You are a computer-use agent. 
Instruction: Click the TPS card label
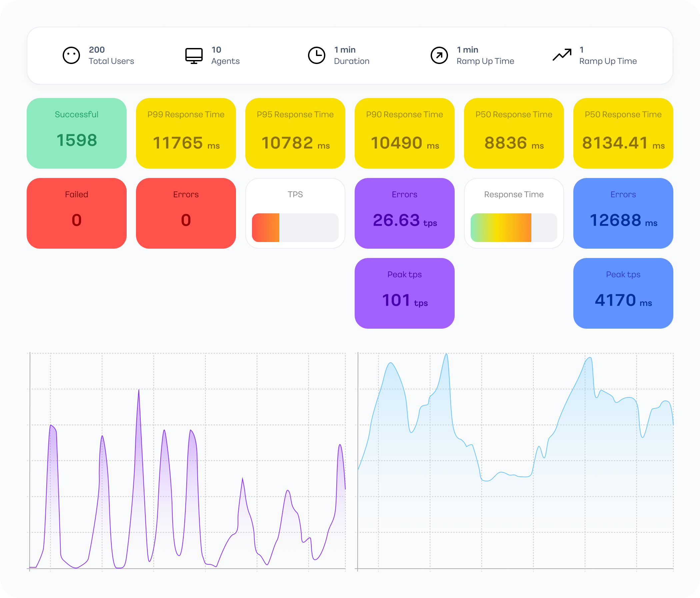pyautogui.click(x=295, y=194)
